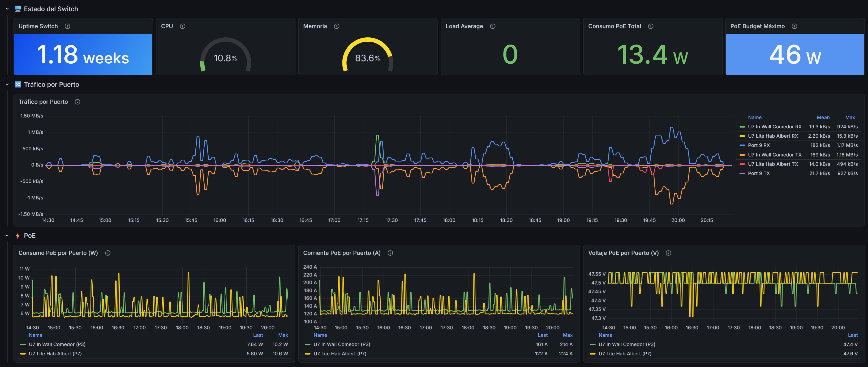Open info icon on Consumo PoE Total panel
This screenshot has width=868, height=367.
click(651, 26)
